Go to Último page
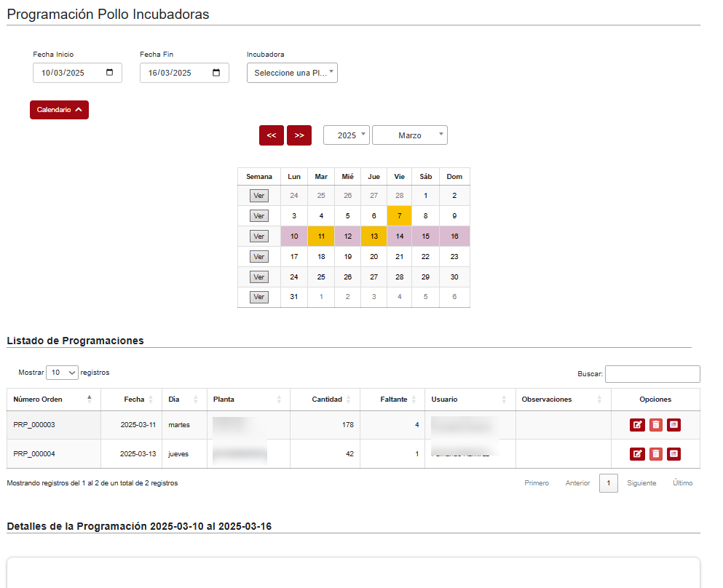The image size is (723, 588). [682, 483]
